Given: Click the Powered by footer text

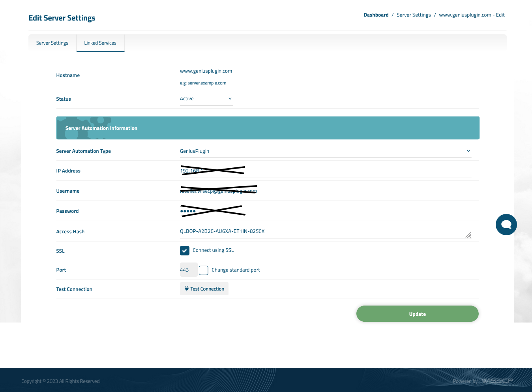Looking at the screenshot, I should click(x=465, y=381).
